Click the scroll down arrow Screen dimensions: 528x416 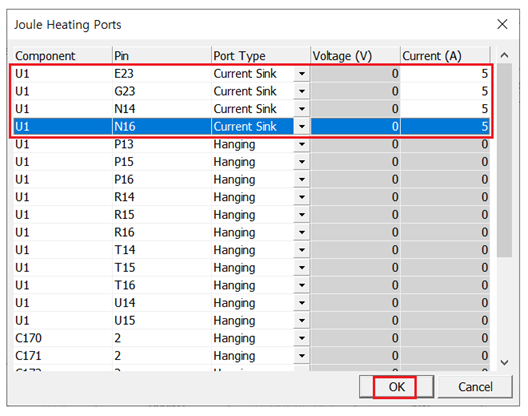tap(504, 362)
